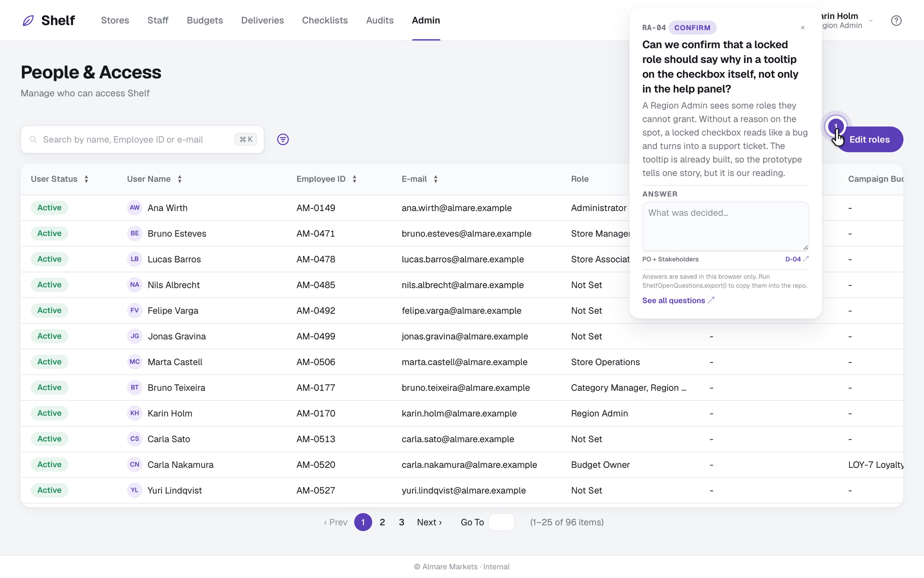Click yuri.lindqvist@almare.example email
Viewport: 924px width, 578px height.
[464, 490]
